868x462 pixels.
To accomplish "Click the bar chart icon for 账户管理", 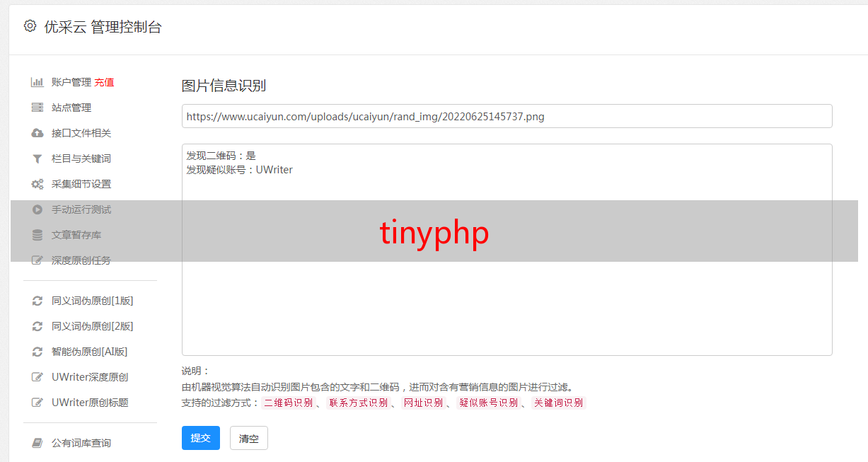I will point(37,82).
